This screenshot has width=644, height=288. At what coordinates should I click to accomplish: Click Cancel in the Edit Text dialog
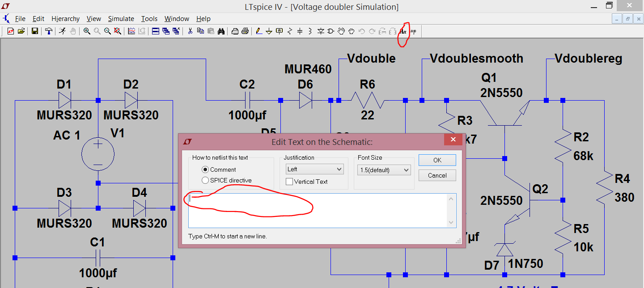437,175
